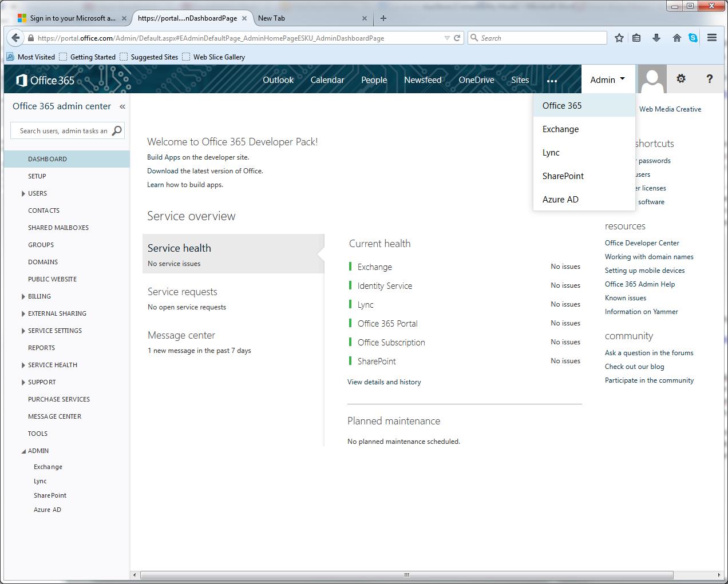Open Office Developer Center resource link
Viewport: 728px width, 584px height.
pyautogui.click(x=642, y=243)
